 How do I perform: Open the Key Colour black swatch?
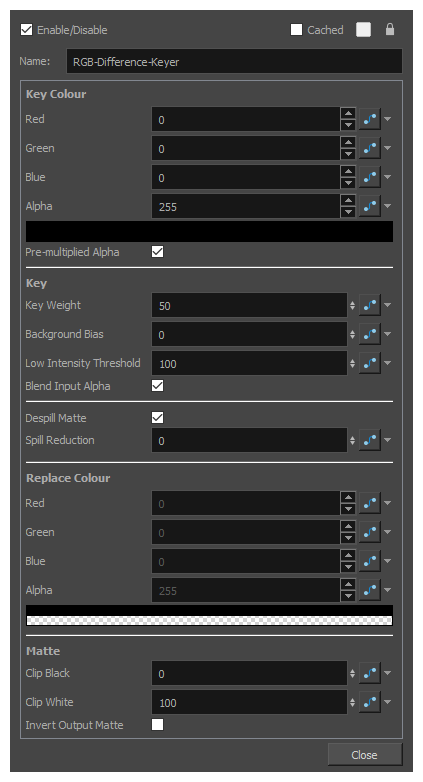click(210, 231)
